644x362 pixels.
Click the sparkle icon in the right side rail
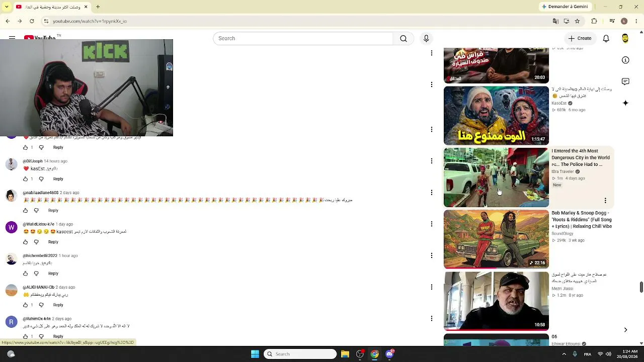[x=625, y=103]
